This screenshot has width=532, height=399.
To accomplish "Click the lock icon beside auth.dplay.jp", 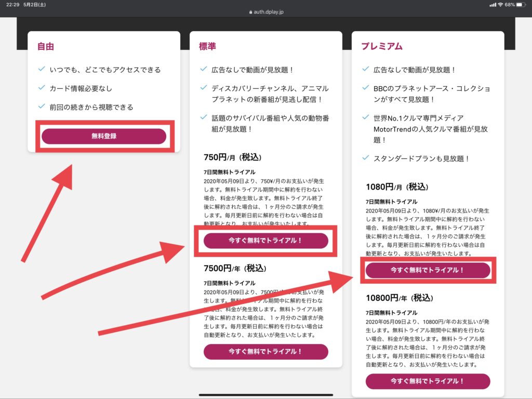I will pyautogui.click(x=251, y=11).
